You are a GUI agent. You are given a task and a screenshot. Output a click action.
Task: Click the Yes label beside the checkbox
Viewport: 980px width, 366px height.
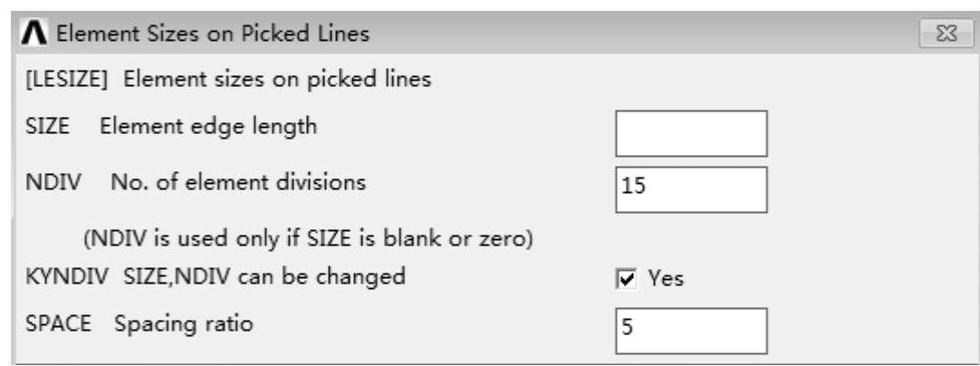point(663,280)
